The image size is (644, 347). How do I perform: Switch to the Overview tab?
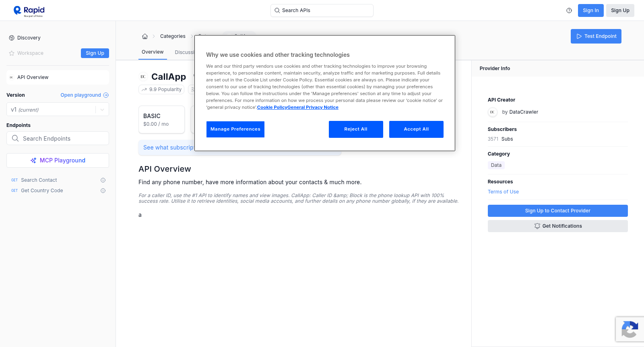153,52
